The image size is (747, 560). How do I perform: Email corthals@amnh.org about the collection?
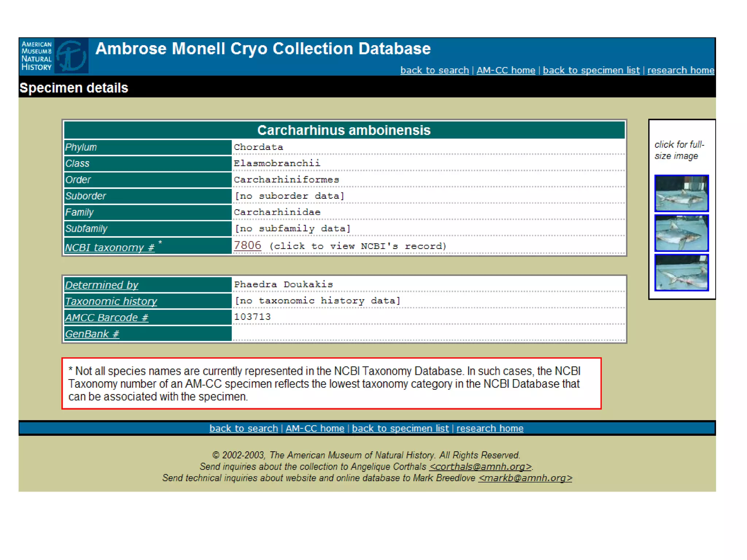(480, 467)
